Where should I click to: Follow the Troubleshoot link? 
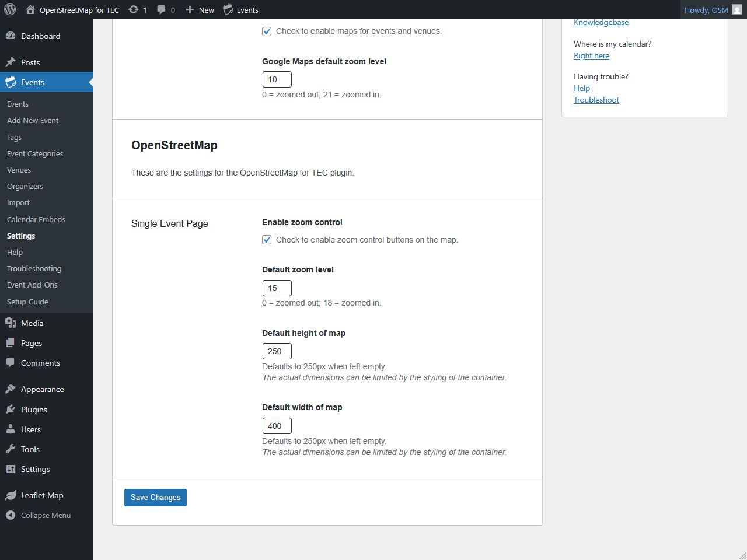(596, 100)
